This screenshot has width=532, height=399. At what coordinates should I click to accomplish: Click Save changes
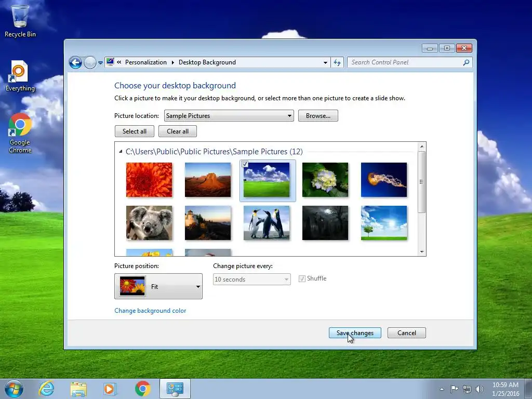[x=355, y=333]
